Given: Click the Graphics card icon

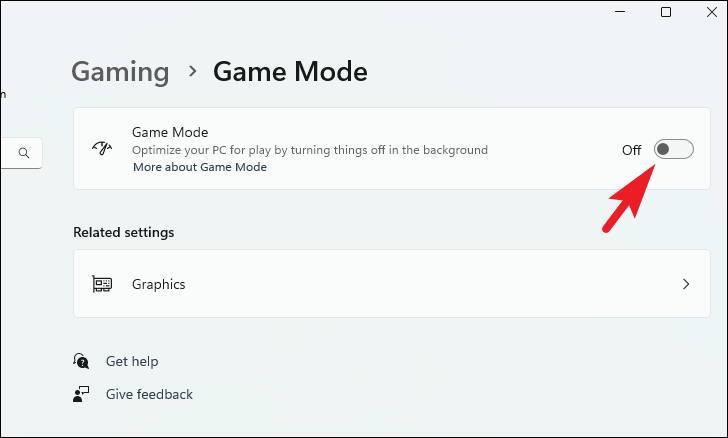Looking at the screenshot, I should tap(102, 284).
